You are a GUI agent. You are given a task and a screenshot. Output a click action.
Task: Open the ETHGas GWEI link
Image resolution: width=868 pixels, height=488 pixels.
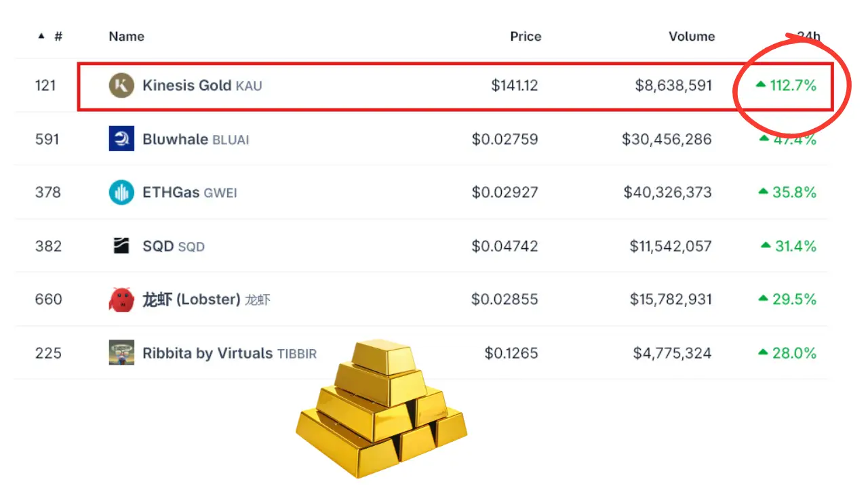[190, 192]
